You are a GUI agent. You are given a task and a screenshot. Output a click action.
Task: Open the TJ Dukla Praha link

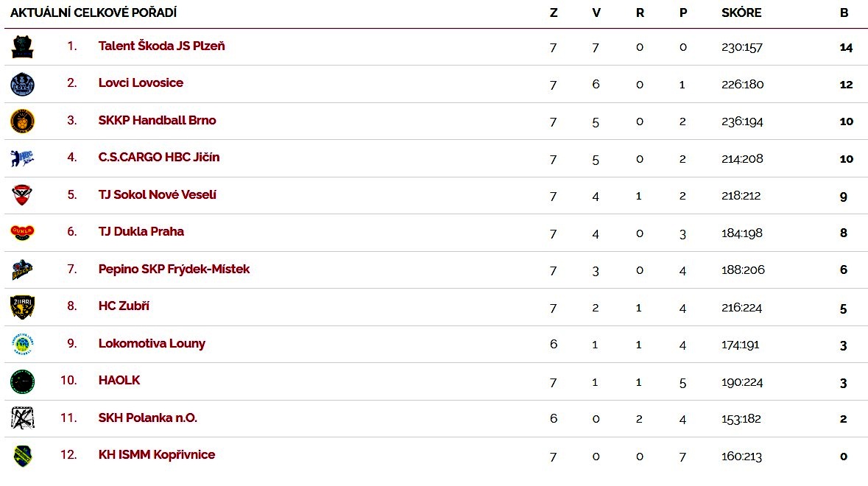(141, 231)
